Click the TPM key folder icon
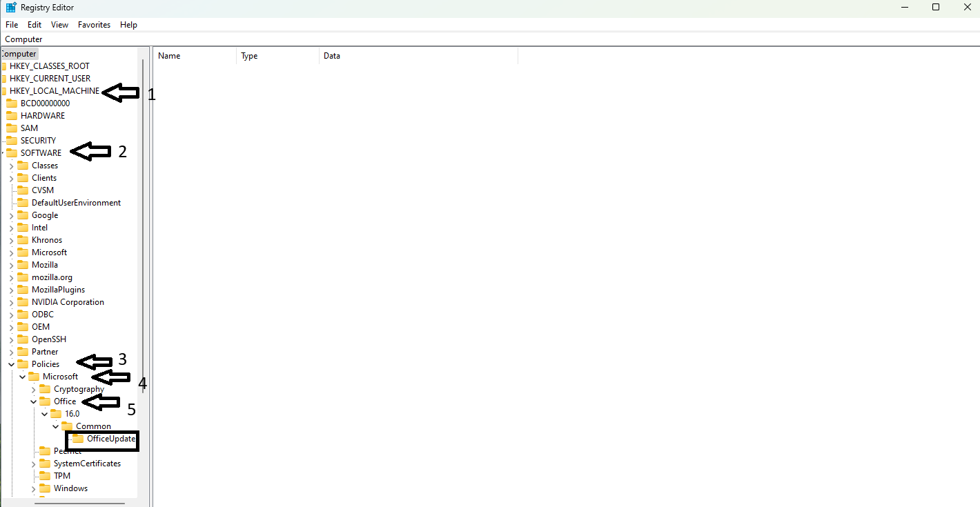980x507 pixels. pyautogui.click(x=45, y=476)
